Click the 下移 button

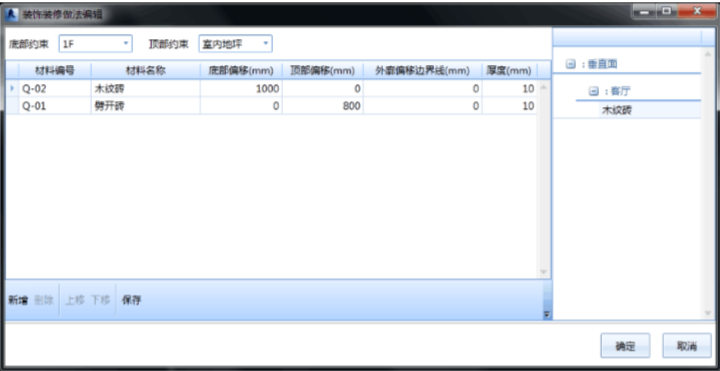tap(100, 300)
